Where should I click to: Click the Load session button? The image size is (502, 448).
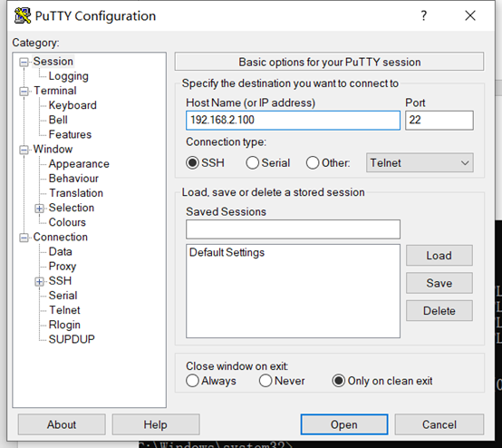pyautogui.click(x=439, y=256)
